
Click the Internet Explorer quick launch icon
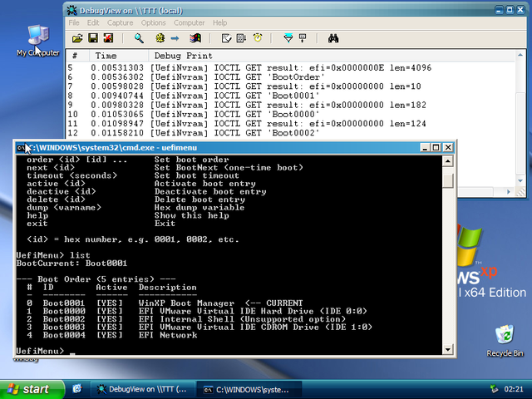(x=77, y=389)
